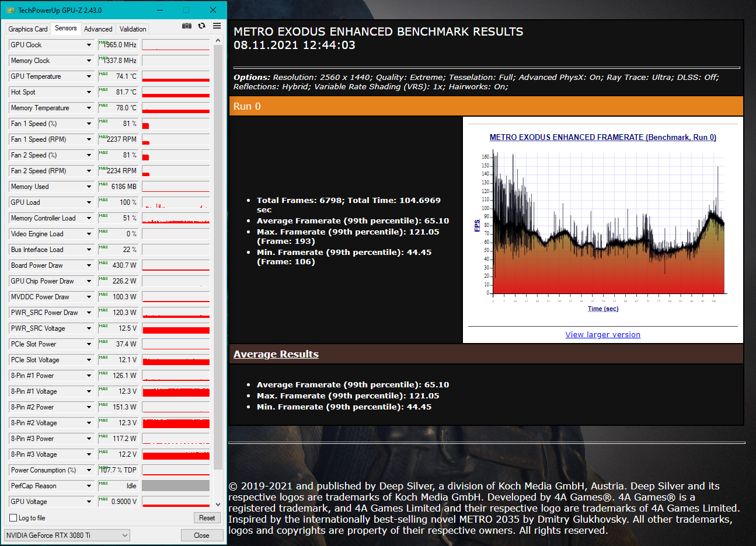
Task: Open the GPU Chip Power Draw dropdown
Action: click(89, 281)
